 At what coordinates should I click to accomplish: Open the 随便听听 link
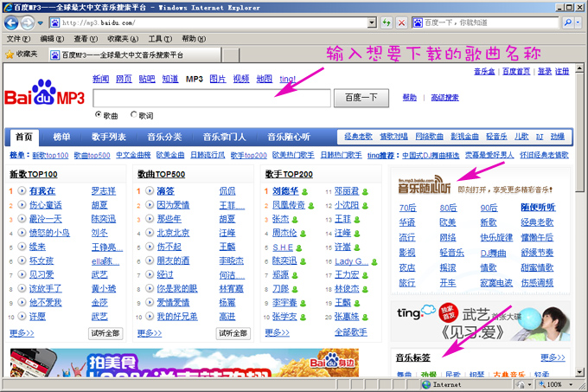click(x=538, y=208)
